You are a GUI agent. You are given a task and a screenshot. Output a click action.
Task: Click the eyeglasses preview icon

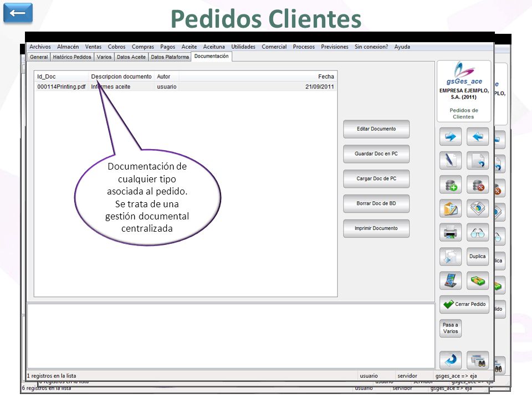point(477,232)
